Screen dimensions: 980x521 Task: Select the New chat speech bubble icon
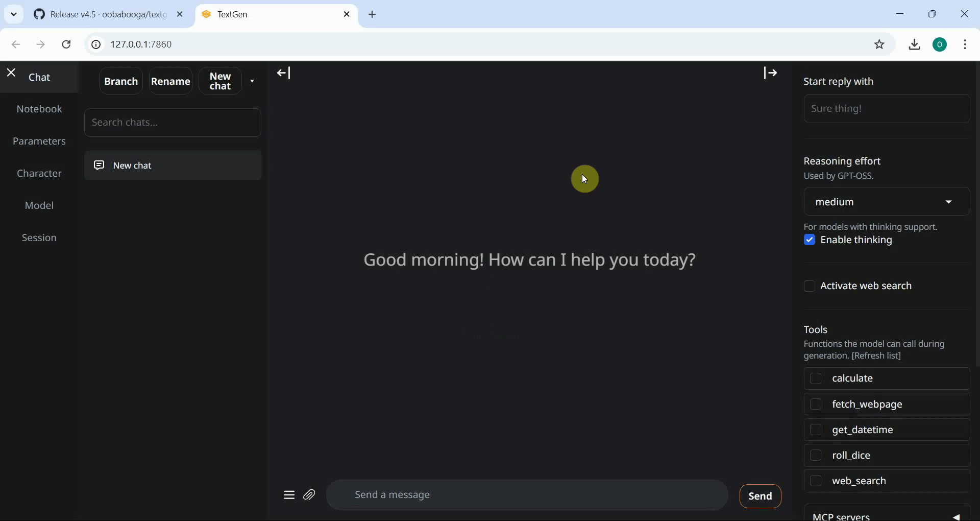click(x=99, y=165)
